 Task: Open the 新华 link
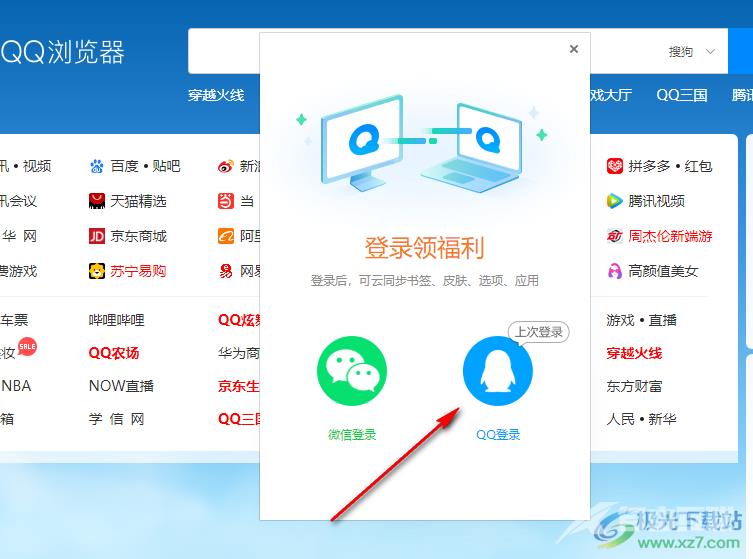pyautogui.click(x=663, y=419)
